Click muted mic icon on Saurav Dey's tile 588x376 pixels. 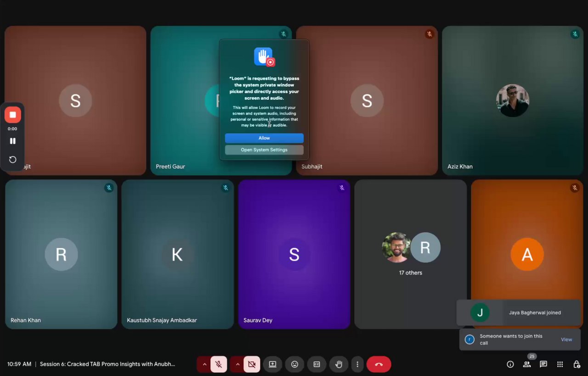coord(342,188)
